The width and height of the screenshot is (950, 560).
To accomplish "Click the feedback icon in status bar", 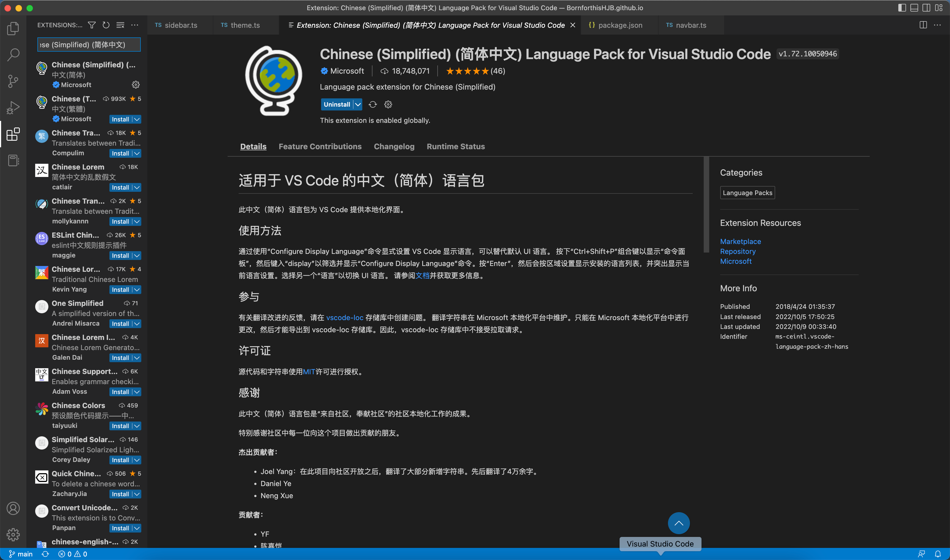I will [921, 554].
